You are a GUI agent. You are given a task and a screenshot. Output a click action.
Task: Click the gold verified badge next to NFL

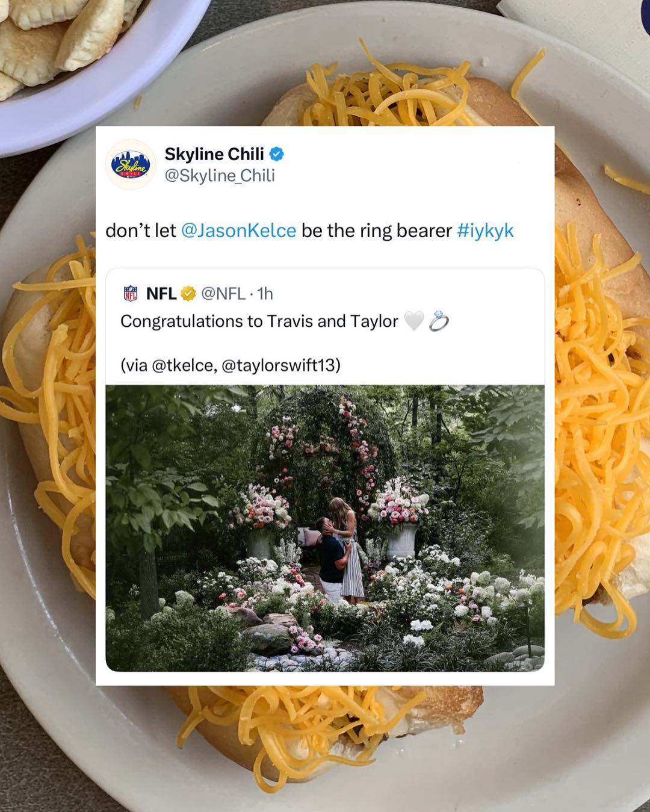coord(188,294)
